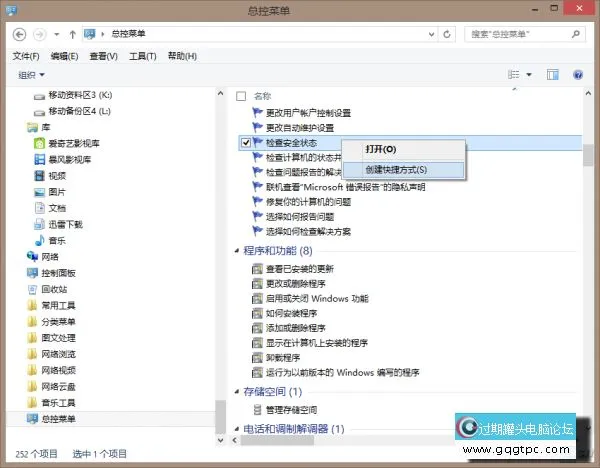
Task: Open 选择如何报告问题 item
Action: (300, 217)
